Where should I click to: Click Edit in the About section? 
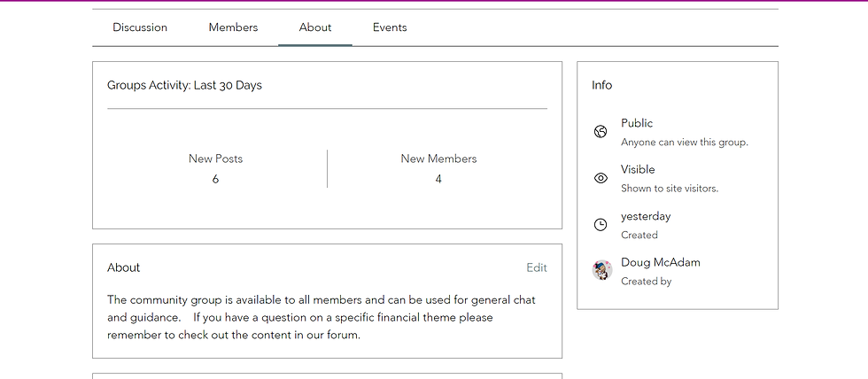click(537, 267)
